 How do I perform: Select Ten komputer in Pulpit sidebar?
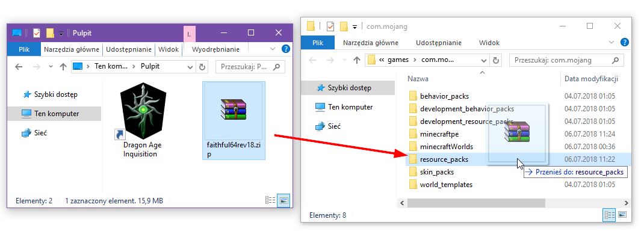(x=54, y=113)
